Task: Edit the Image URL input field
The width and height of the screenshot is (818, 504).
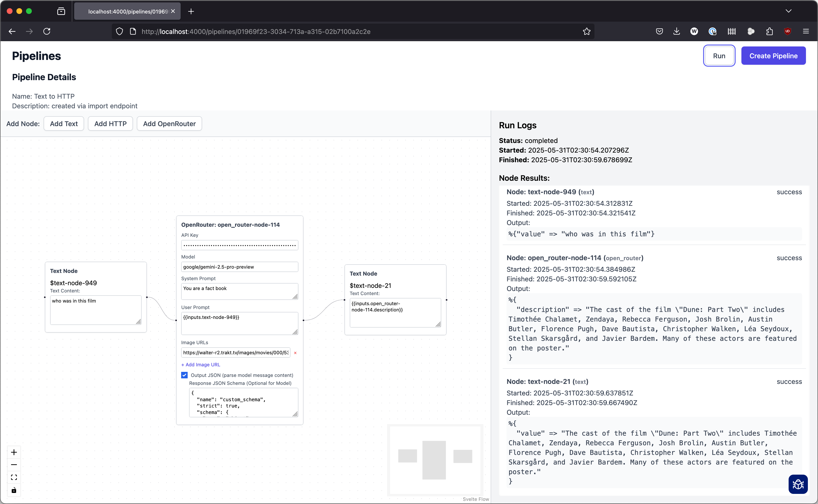Action: click(236, 353)
